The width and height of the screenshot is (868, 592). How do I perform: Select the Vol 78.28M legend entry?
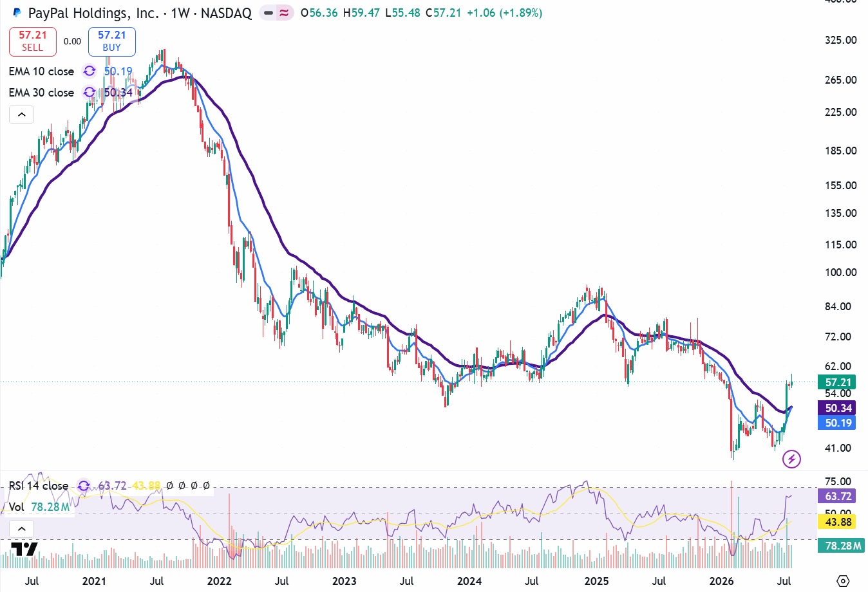(x=39, y=507)
